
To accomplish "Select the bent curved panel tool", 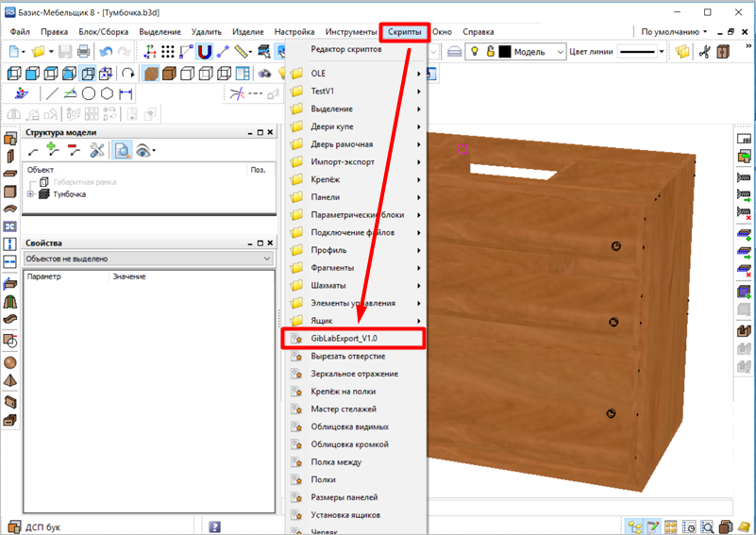I will coord(10,209).
